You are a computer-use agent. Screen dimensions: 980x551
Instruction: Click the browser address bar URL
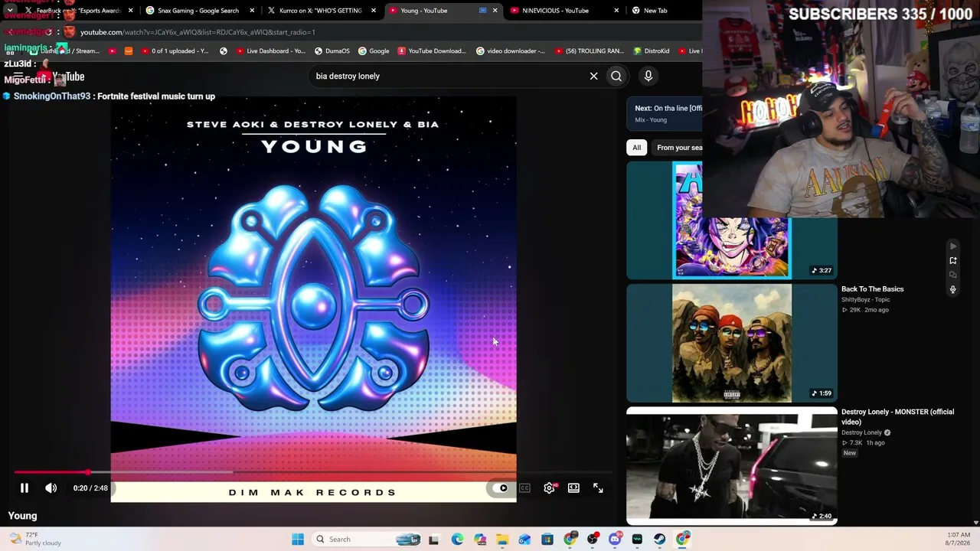point(198,32)
